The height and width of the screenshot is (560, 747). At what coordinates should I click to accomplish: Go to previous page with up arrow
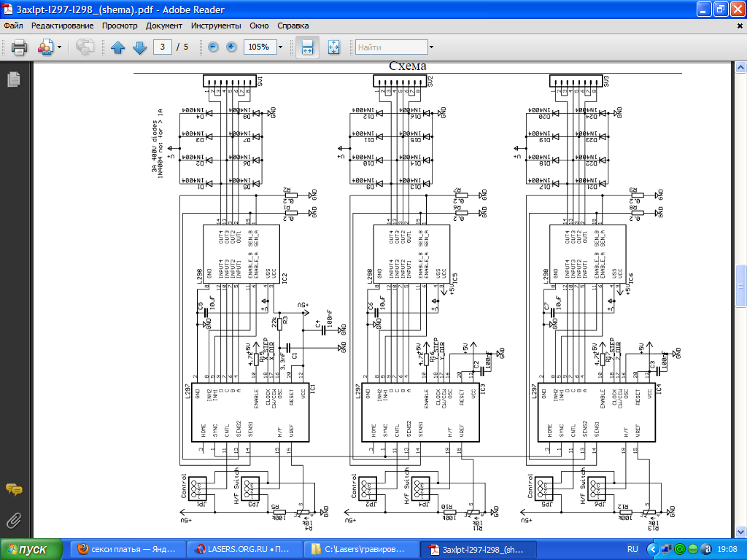117,47
